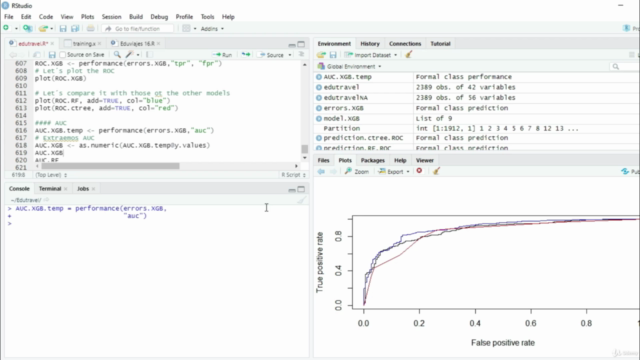Viewport: 640px width, 360px height.
Task: Open the R Script file type selector
Action: coord(293,175)
